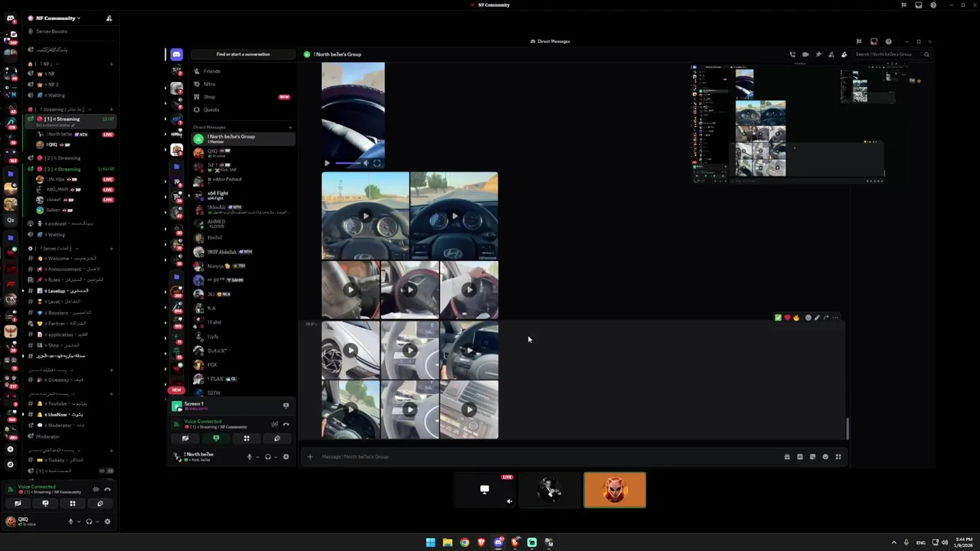Disconnect from voice in outer Voice Connected panel
This screenshot has width=980, height=551.
click(x=107, y=489)
